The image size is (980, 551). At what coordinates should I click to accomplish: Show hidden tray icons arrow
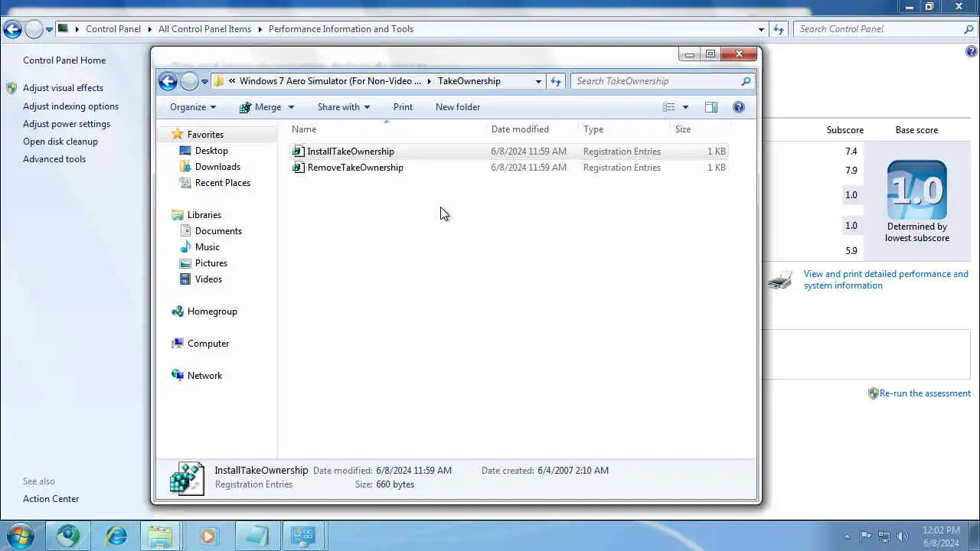coord(847,536)
